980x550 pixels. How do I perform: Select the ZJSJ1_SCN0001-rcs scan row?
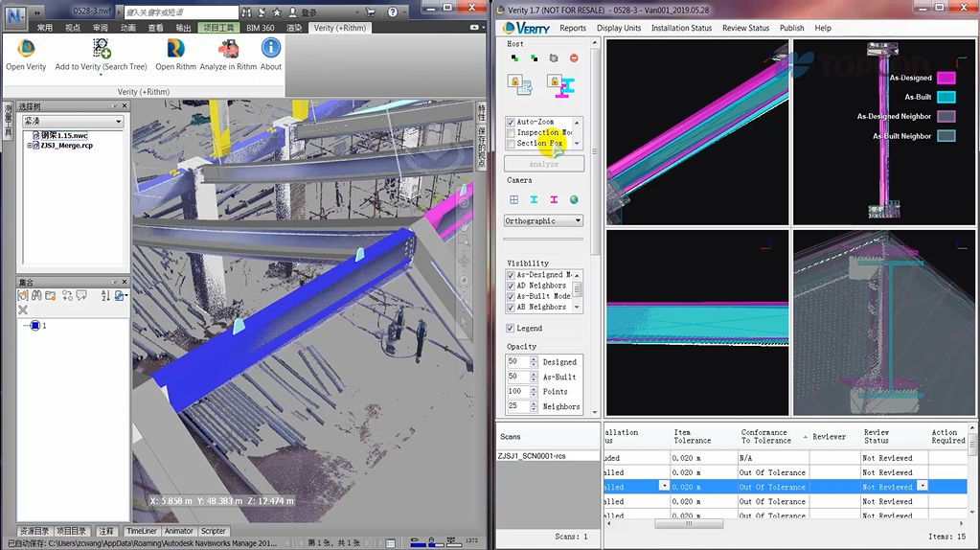click(548, 456)
